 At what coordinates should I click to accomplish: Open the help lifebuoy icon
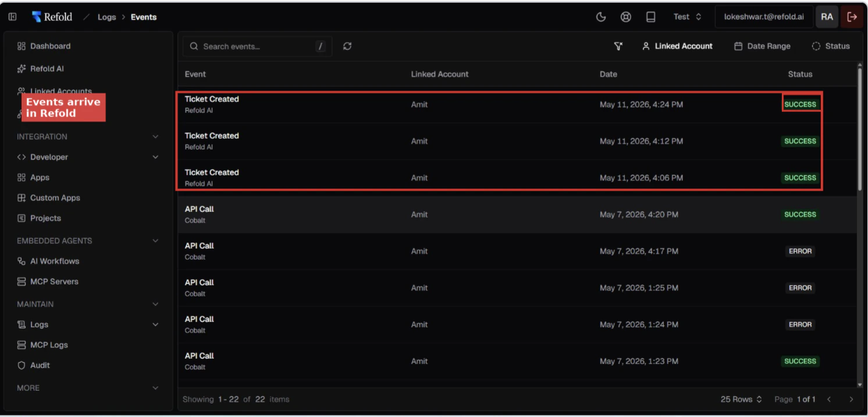coord(626,17)
